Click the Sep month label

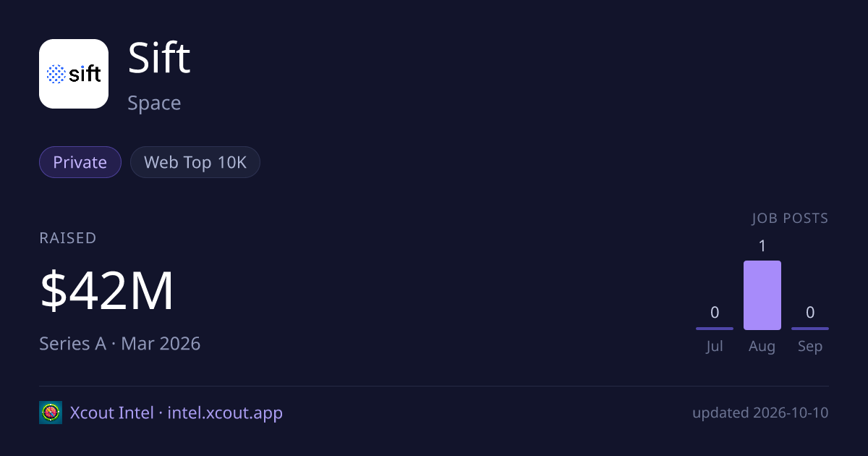tap(810, 346)
